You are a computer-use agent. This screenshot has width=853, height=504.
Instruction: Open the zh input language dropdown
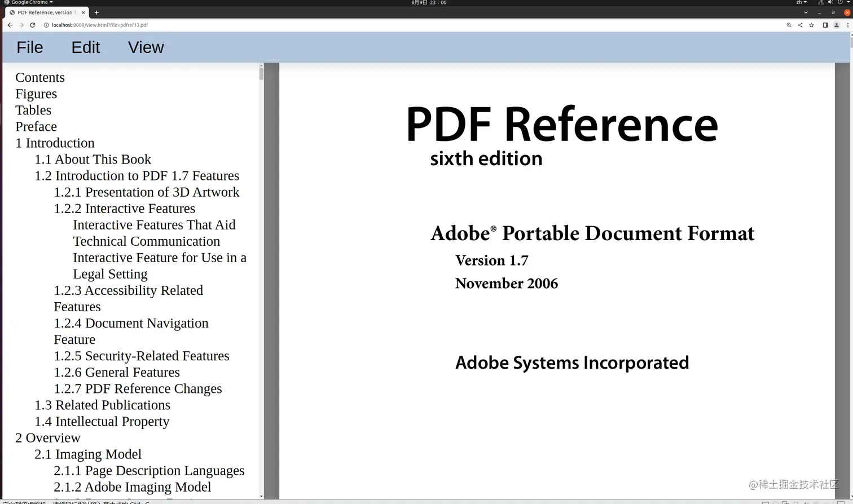pos(801,3)
